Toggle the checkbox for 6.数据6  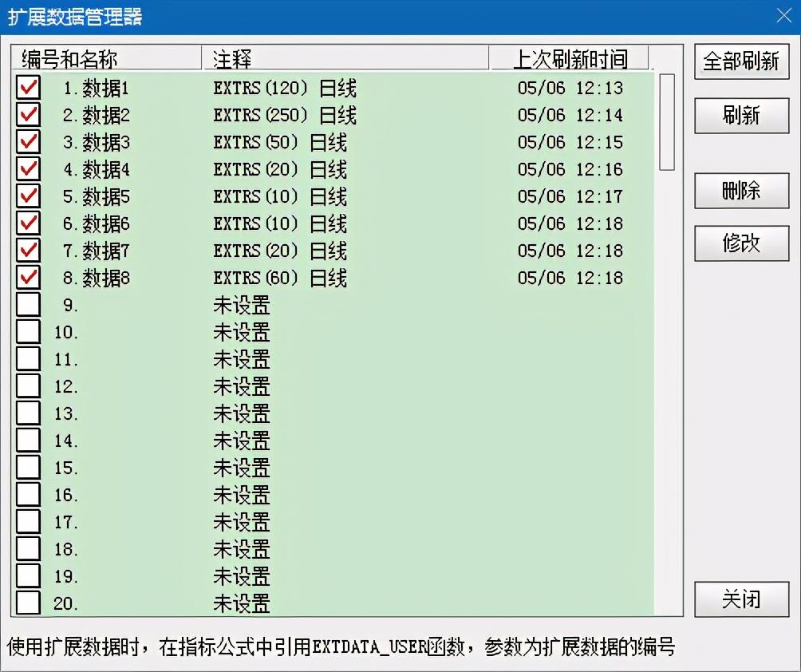[x=28, y=223]
